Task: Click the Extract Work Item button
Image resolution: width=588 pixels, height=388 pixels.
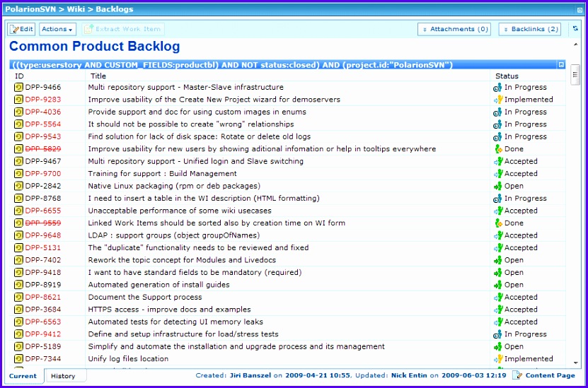Action: pyautogui.click(x=123, y=29)
